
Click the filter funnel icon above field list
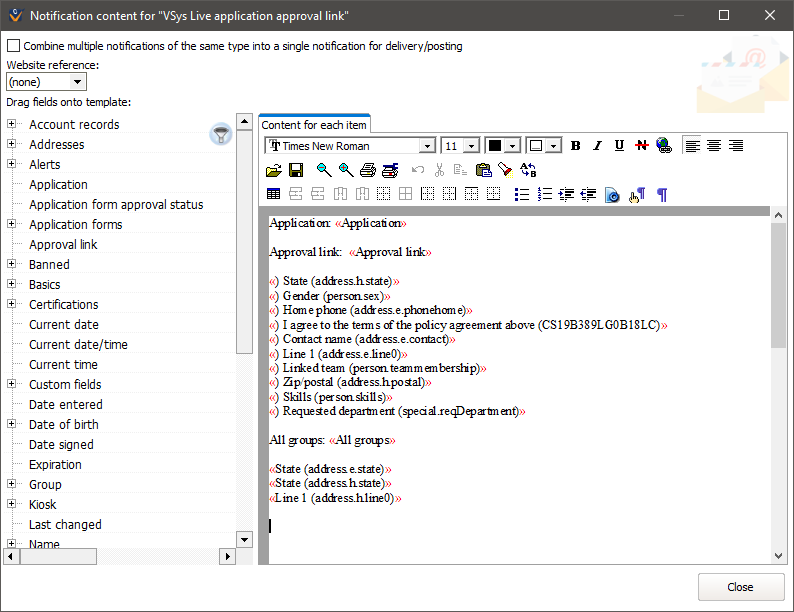pos(220,134)
